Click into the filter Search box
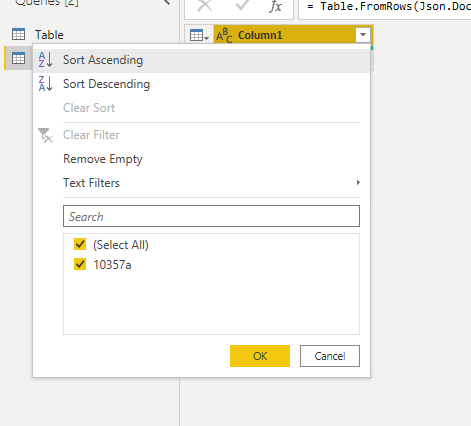The height and width of the screenshot is (426, 471). pos(211,216)
